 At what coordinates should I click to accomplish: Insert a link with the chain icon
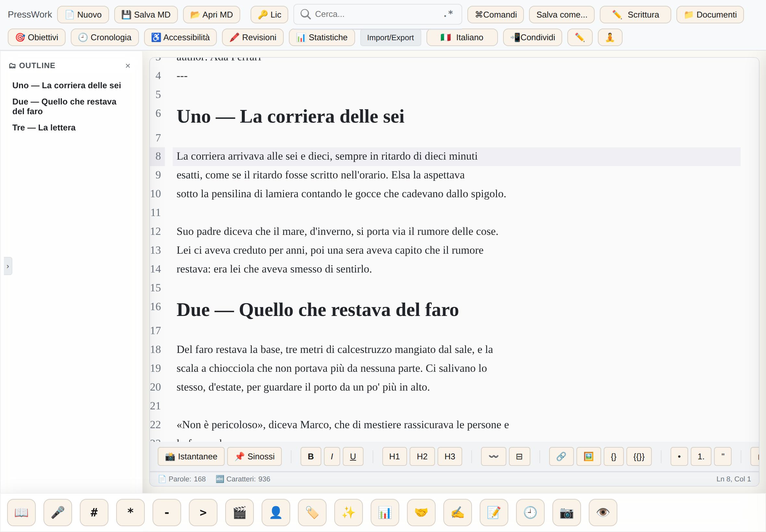561,456
